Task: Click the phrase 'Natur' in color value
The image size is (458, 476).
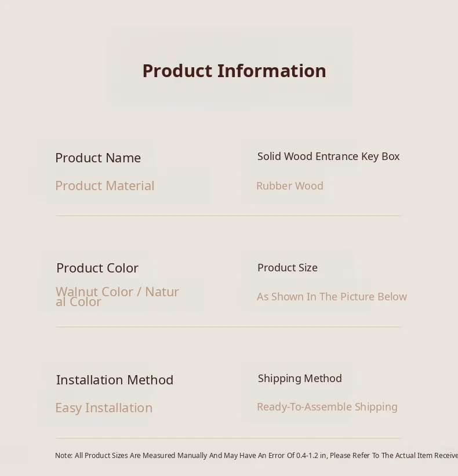Action: (162, 291)
